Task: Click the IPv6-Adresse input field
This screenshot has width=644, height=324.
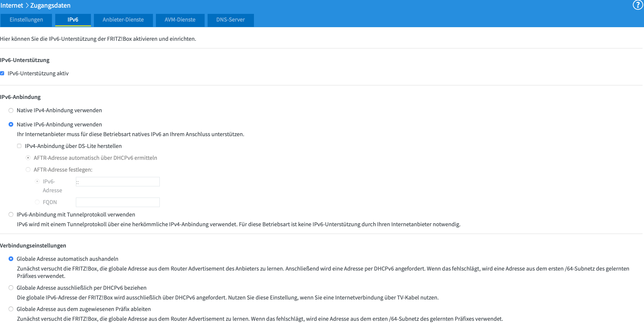Action: coord(118,182)
